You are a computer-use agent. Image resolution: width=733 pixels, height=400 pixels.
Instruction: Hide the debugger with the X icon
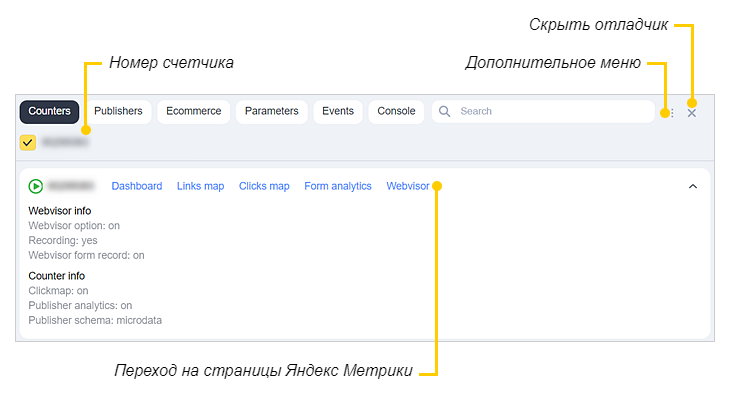(692, 113)
